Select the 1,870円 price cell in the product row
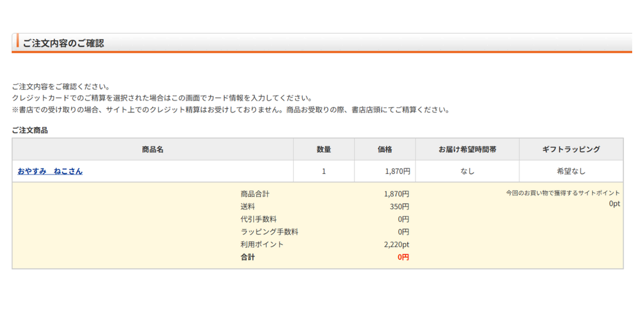 397,171
